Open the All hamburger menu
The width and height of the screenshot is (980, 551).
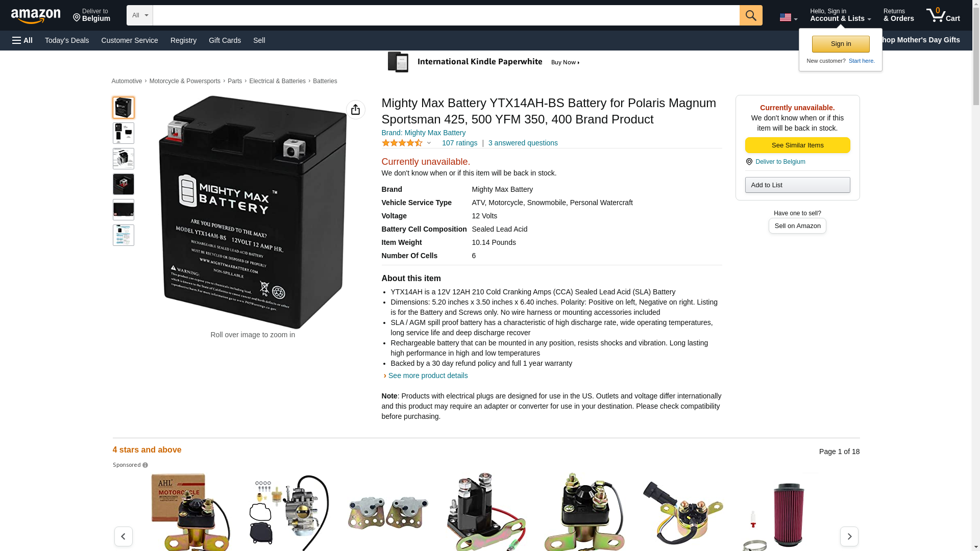22,40
